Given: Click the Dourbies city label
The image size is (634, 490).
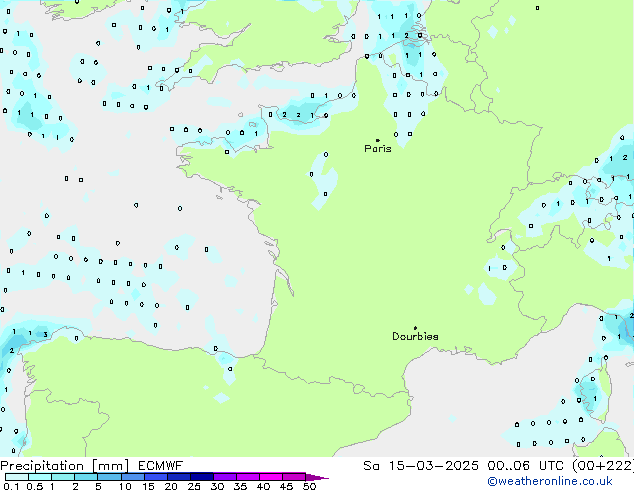Looking at the screenshot, I should [415, 336].
